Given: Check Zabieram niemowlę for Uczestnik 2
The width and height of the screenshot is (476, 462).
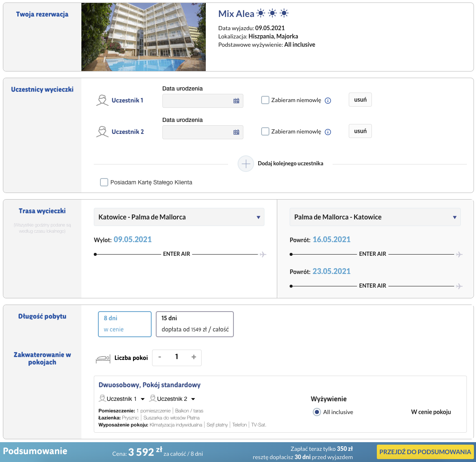Looking at the screenshot, I should click(265, 131).
